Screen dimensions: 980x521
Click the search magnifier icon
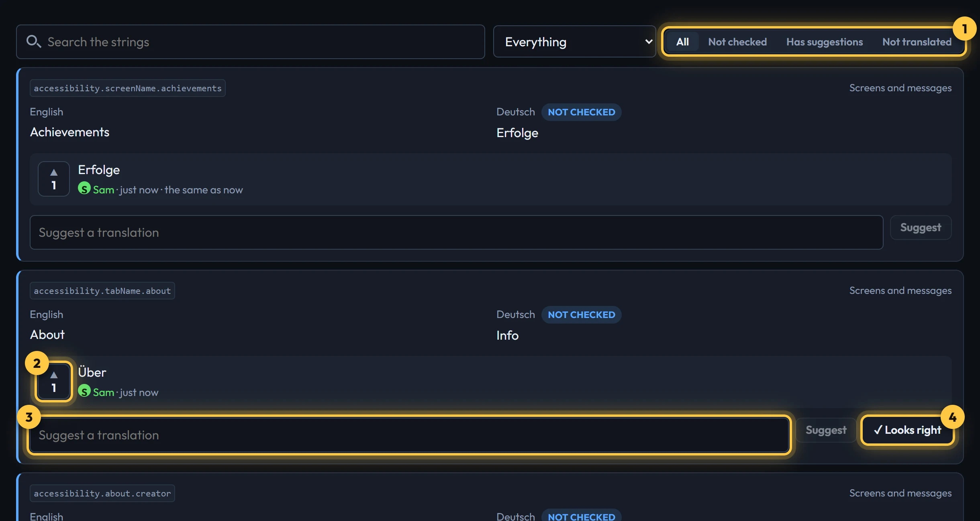(x=33, y=41)
